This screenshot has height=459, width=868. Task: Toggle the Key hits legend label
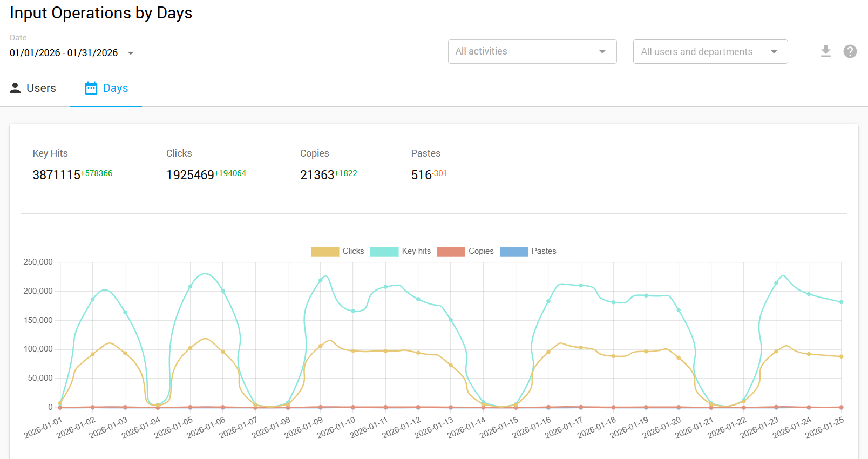coord(416,251)
